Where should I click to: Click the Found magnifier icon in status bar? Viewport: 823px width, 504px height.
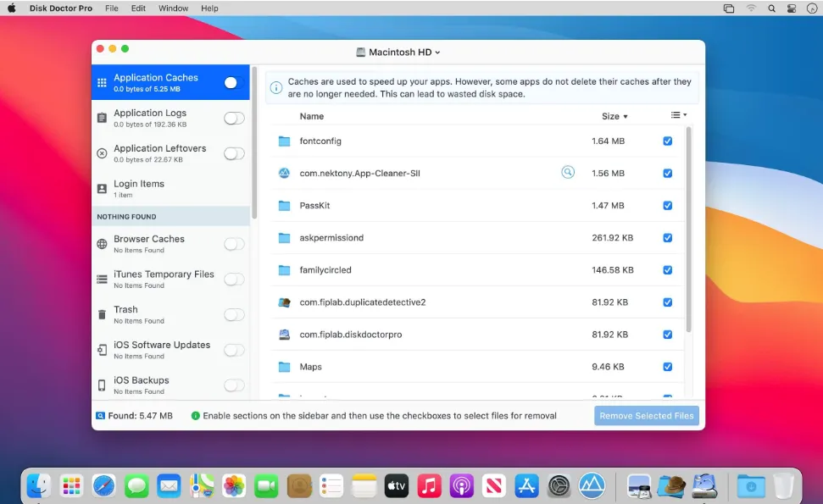click(x=100, y=416)
